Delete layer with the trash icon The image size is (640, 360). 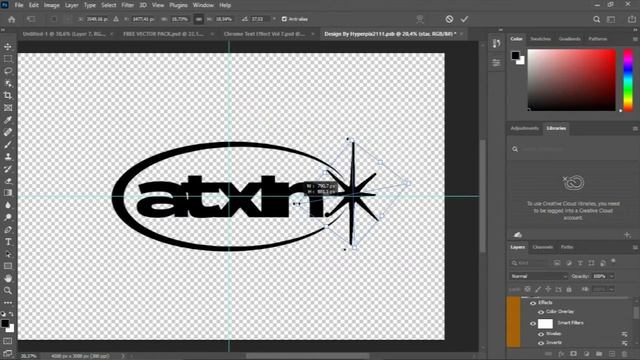[x=624, y=354]
